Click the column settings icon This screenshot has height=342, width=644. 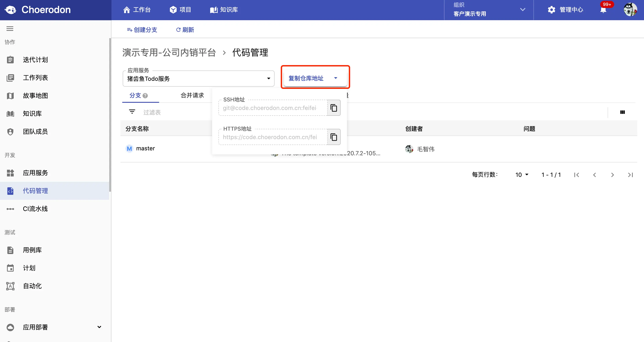pos(622,112)
